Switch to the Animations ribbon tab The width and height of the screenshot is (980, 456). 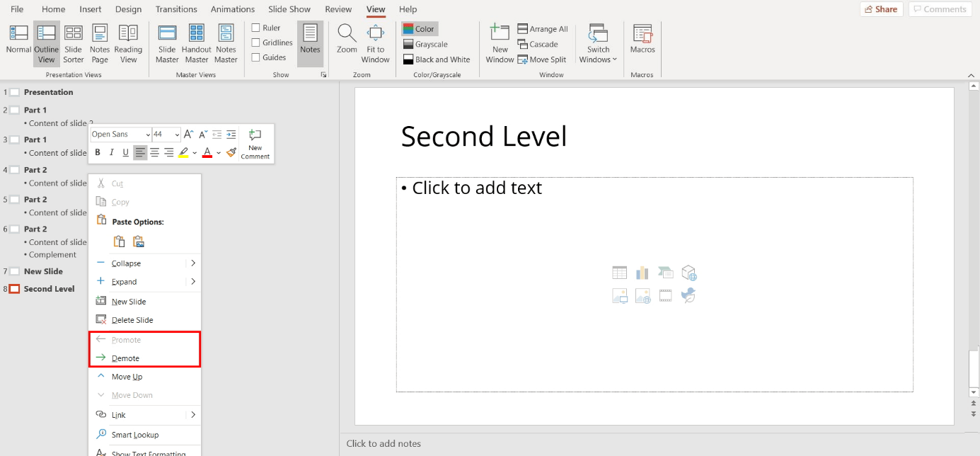click(232, 9)
